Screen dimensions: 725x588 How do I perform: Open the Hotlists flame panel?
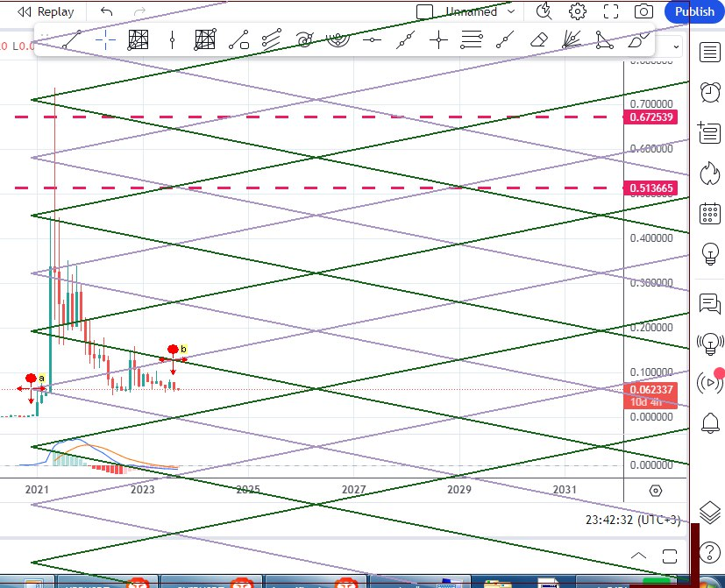click(x=710, y=174)
